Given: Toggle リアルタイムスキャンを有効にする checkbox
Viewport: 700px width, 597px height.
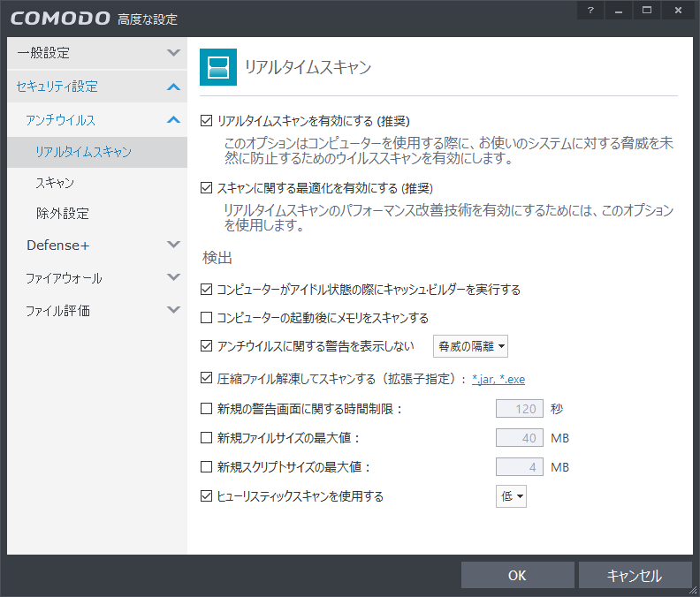Looking at the screenshot, I should [x=206, y=120].
